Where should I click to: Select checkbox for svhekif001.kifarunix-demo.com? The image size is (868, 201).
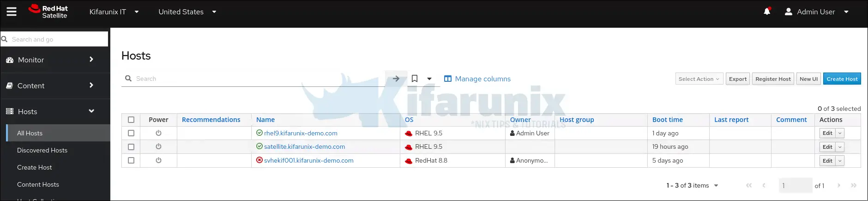tap(131, 160)
